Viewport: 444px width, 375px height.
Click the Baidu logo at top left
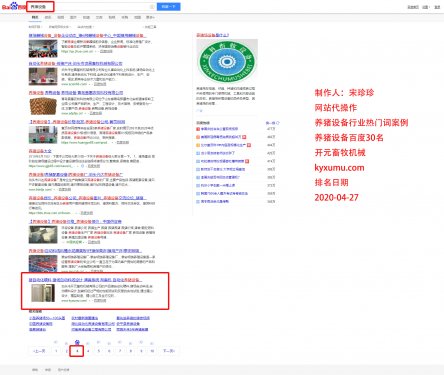click(x=13, y=6)
